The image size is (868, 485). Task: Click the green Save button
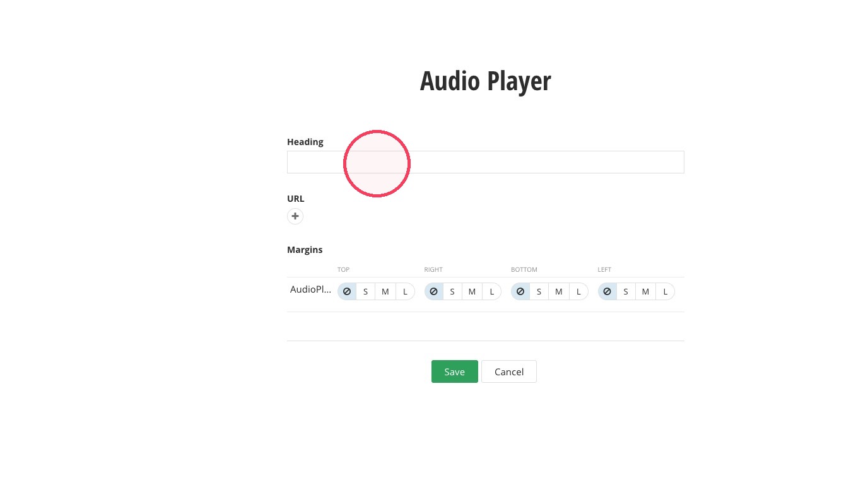click(x=454, y=371)
